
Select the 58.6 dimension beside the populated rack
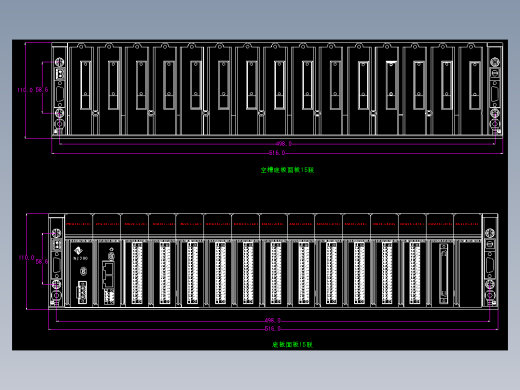(x=42, y=262)
